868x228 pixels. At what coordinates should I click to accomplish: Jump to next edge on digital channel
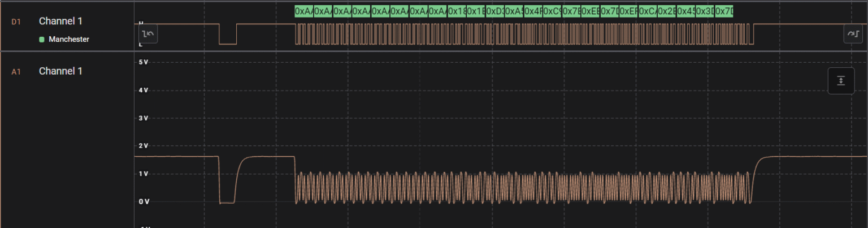tap(852, 34)
